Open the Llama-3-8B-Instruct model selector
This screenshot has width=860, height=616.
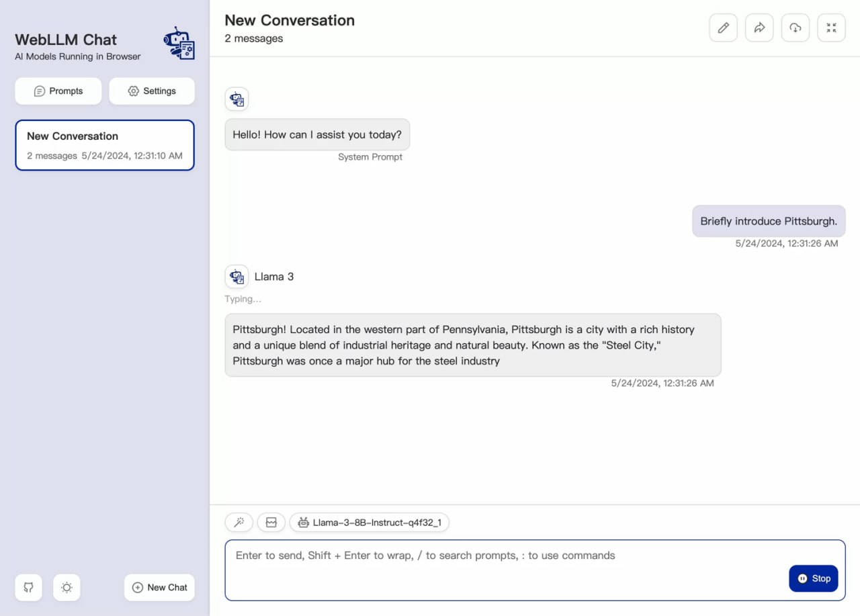[370, 522]
